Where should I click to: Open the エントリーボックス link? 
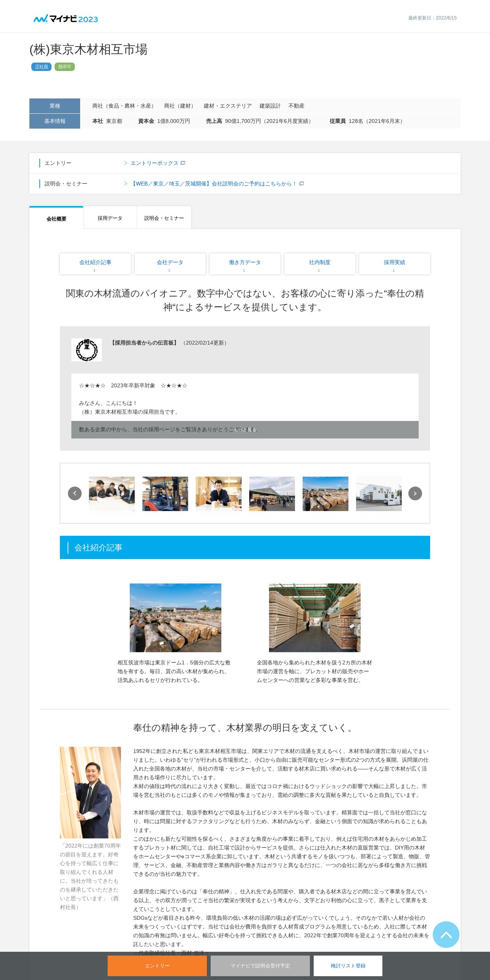click(154, 163)
